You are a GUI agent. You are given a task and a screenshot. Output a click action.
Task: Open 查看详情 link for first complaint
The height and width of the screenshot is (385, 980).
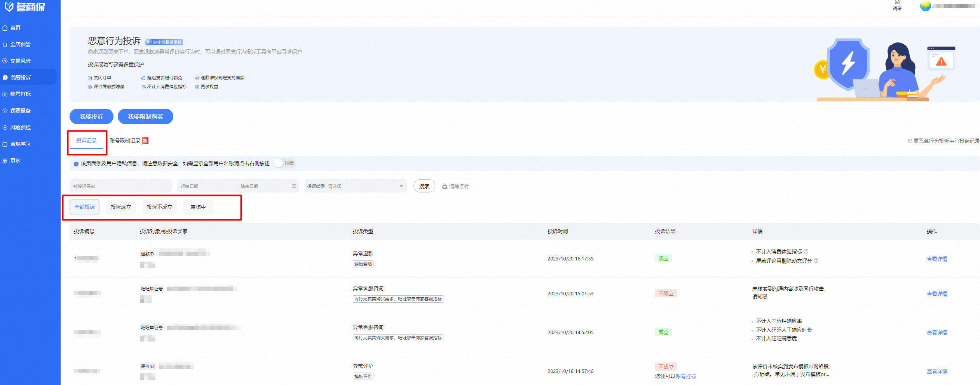tap(937, 259)
